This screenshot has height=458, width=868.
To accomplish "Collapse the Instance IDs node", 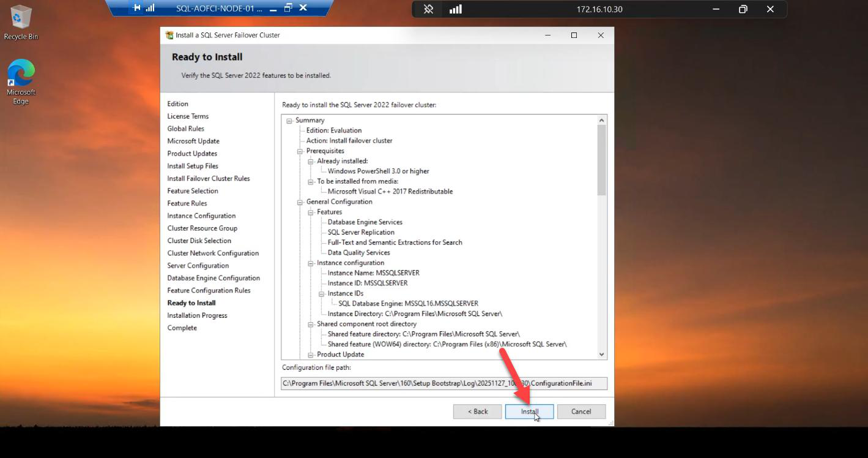I will pyautogui.click(x=322, y=294).
